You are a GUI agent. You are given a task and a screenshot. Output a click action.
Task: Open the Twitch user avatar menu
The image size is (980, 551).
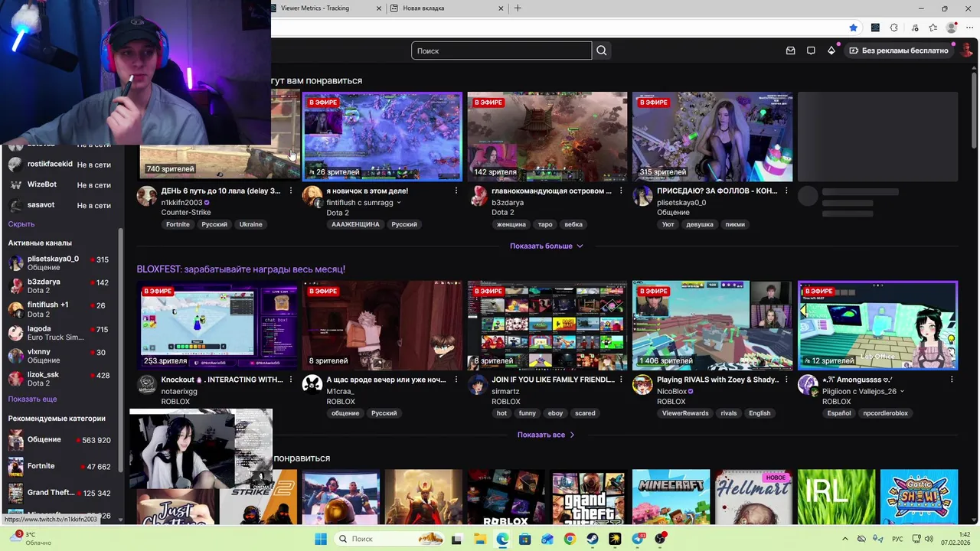tap(965, 51)
